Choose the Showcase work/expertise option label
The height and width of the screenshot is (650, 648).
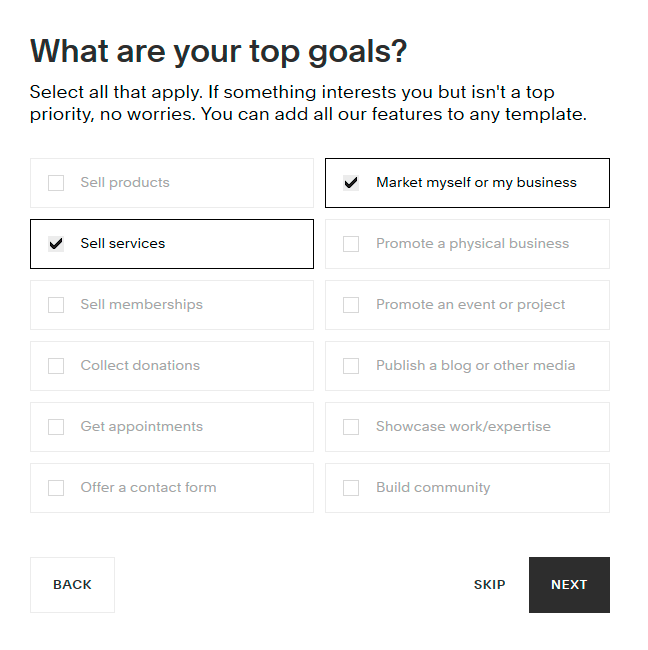click(463, 427)
